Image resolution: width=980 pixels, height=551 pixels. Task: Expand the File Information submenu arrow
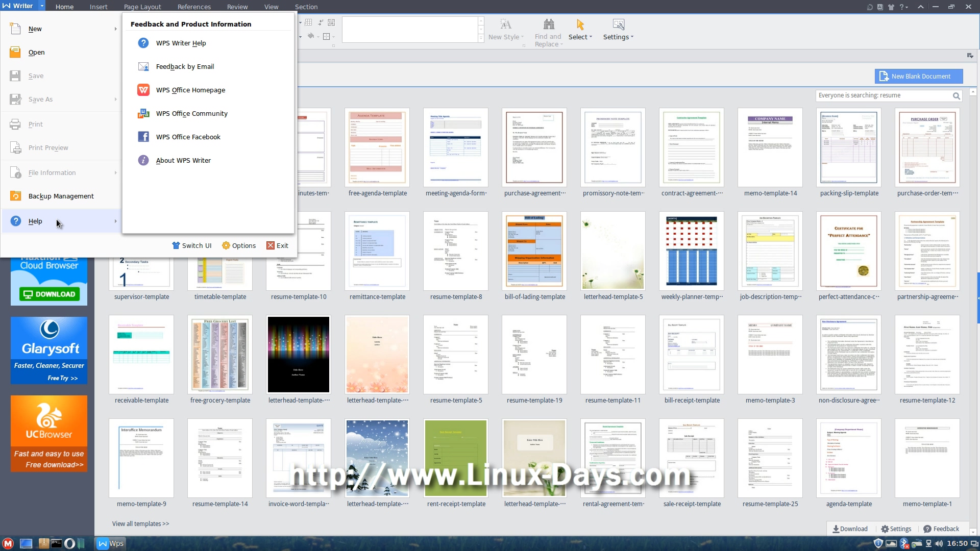(116, 173)
